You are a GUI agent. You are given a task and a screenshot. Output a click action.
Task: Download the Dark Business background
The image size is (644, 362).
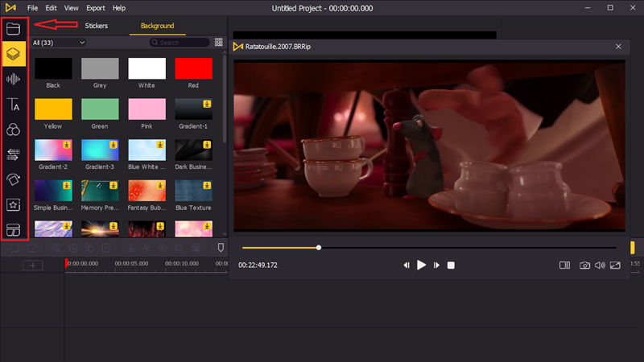coord(207,145)
